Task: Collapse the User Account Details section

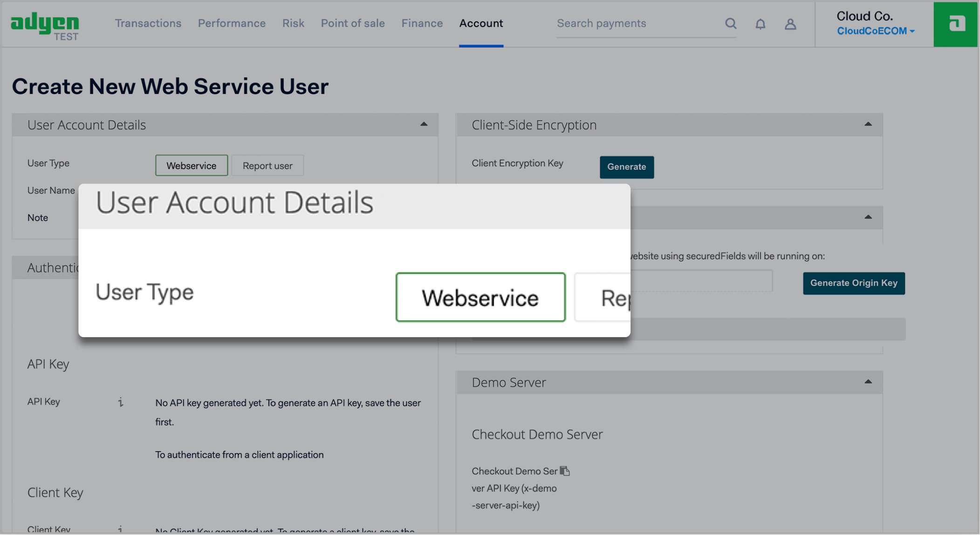Action: 424,124
